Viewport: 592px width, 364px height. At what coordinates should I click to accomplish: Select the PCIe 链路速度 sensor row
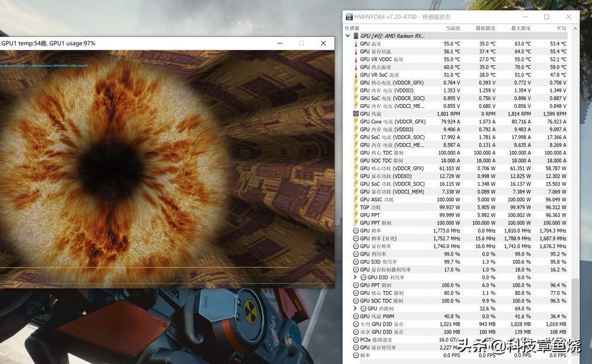[460, 340]
